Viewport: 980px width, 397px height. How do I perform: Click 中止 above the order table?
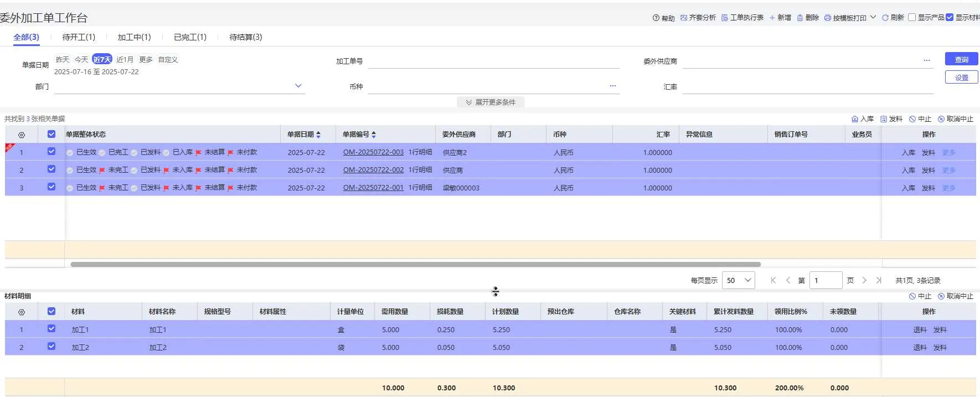[x=920, y=119]
